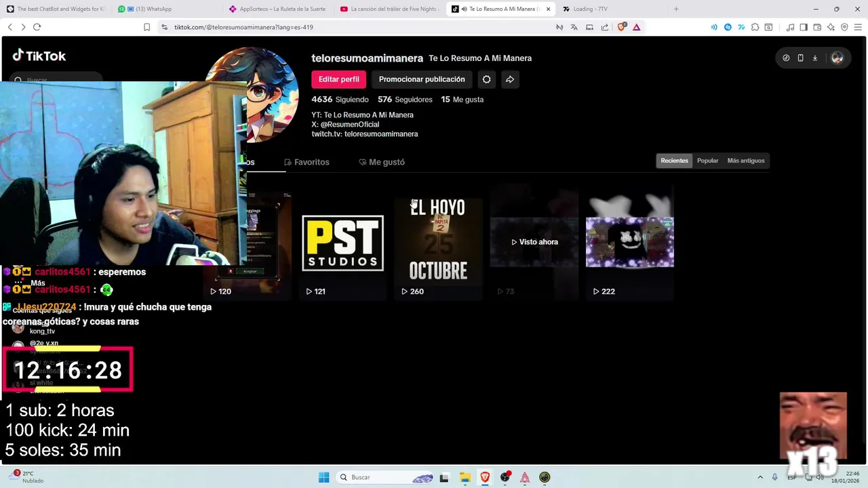This screenshot has height=488, width=868.
Task: Click the phone app icon in TikTok header
Action: pyautogui.click(x=800, y=58)
